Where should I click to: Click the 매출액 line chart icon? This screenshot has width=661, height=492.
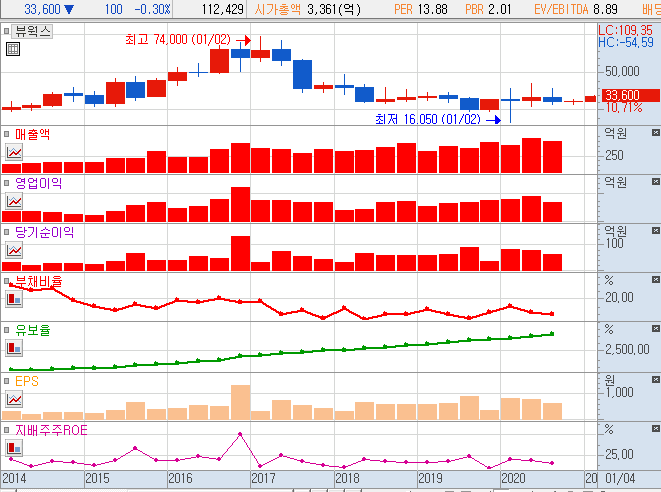[14, 152]
